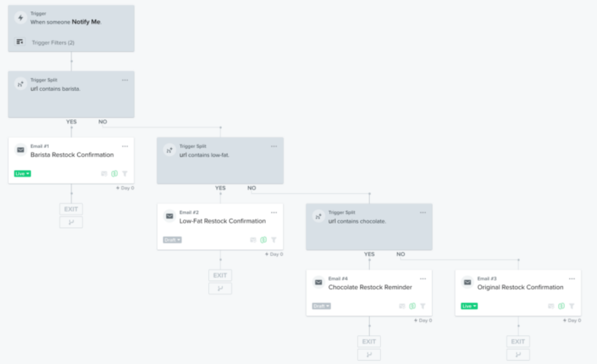Open the three-dot menu on Email #3

click(572, 278)
